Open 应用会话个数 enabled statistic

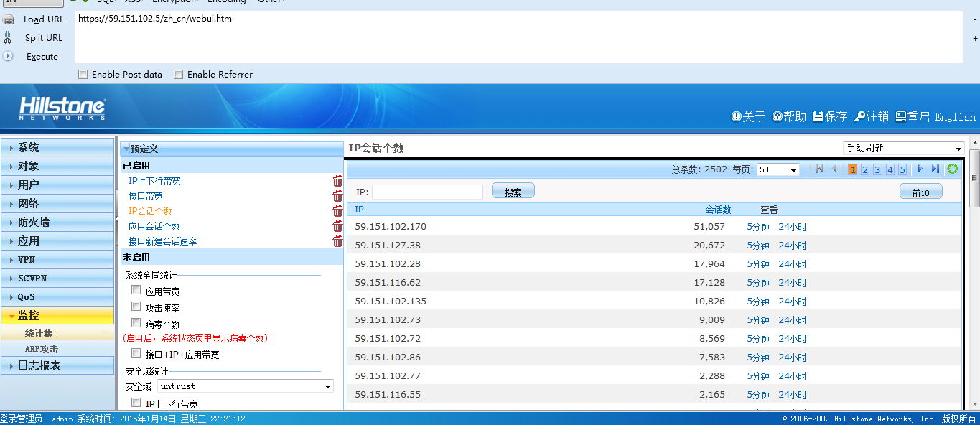coord(154,226)
